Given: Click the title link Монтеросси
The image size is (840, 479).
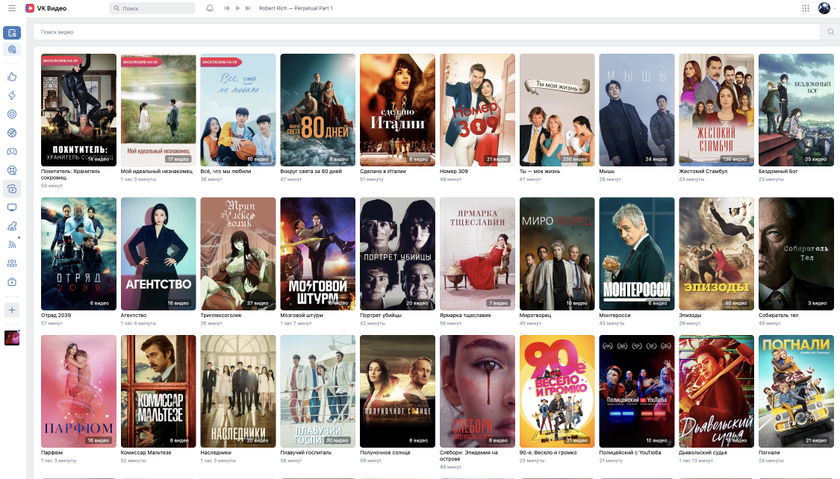Looking at the screenshot, I should tap(614, 315).
